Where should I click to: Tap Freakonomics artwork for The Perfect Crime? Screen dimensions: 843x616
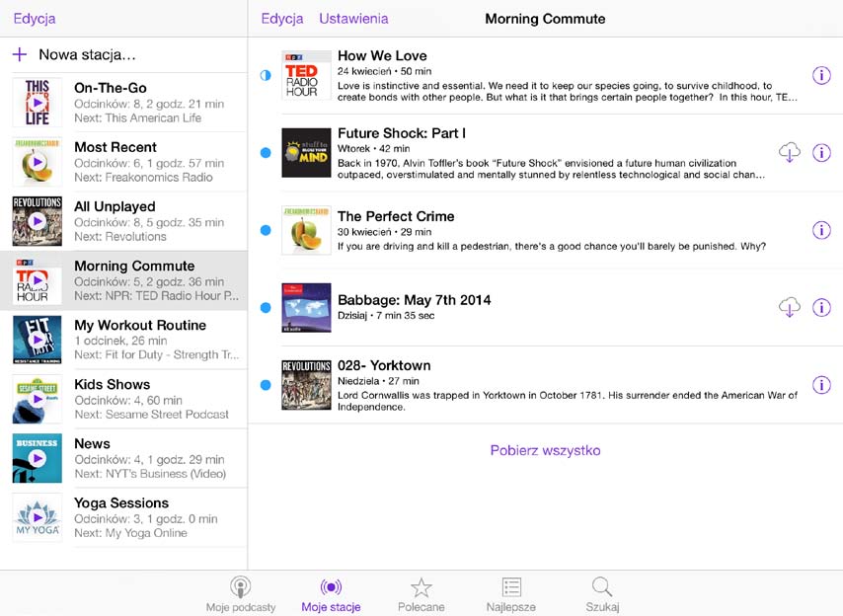(x=306, y=230)
